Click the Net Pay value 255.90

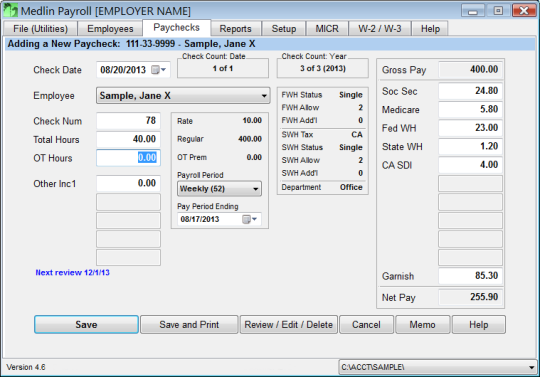[x=470, y=297]
